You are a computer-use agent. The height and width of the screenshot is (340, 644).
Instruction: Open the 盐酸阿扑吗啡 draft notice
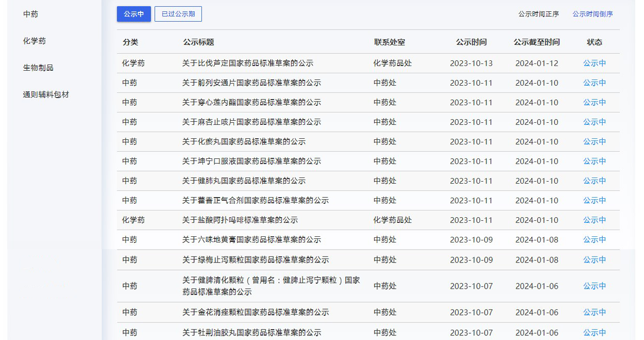tap(240, 220)
